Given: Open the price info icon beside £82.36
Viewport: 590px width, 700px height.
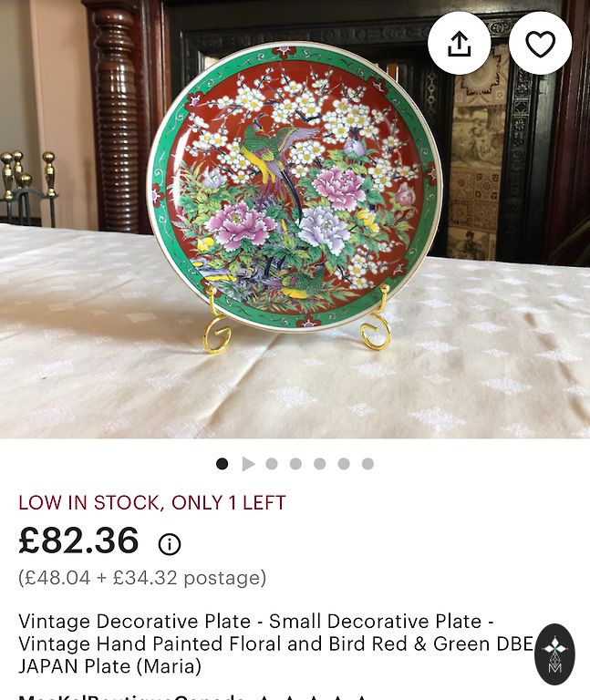Looking at the screenshot, I should pos(170,544).
